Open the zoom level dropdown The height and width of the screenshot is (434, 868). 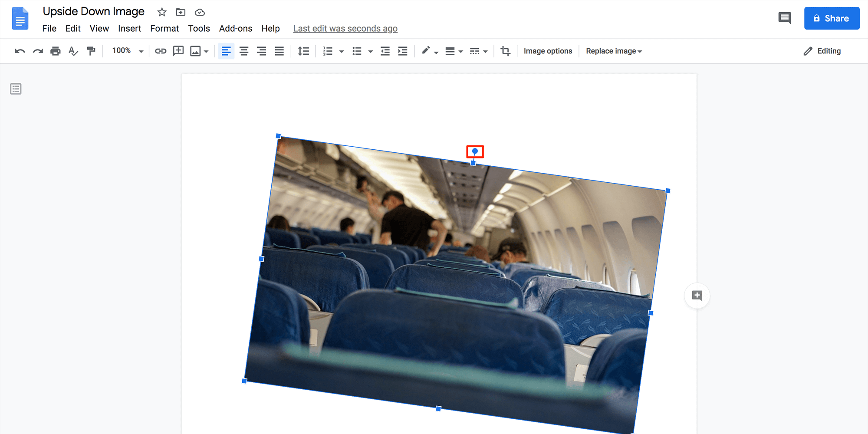point(126,51)
